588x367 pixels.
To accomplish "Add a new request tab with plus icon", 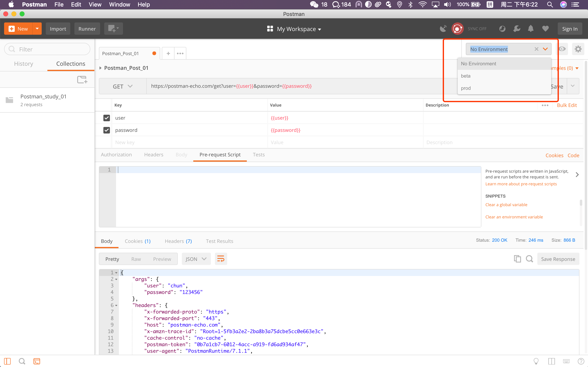I will (168, 53).
